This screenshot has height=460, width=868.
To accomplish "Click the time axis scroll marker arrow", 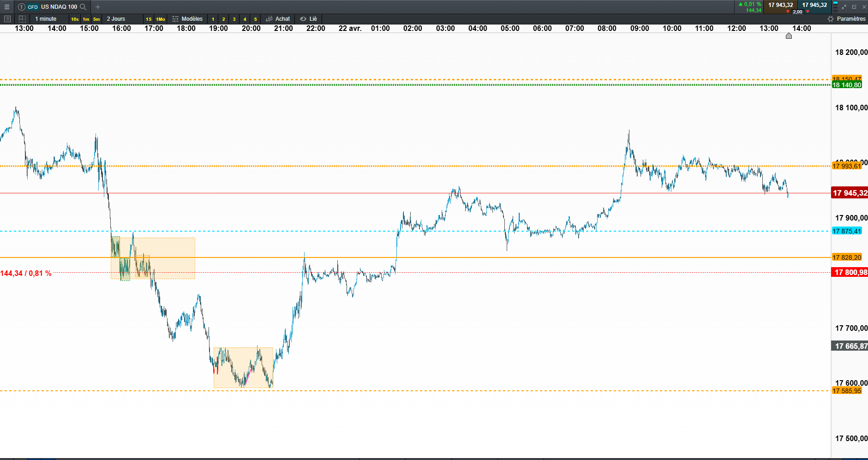I will click(x=789, y=36).
